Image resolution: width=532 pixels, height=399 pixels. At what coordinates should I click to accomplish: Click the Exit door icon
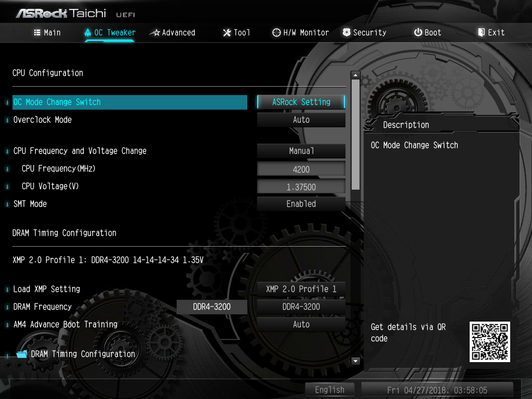point(481,32)
